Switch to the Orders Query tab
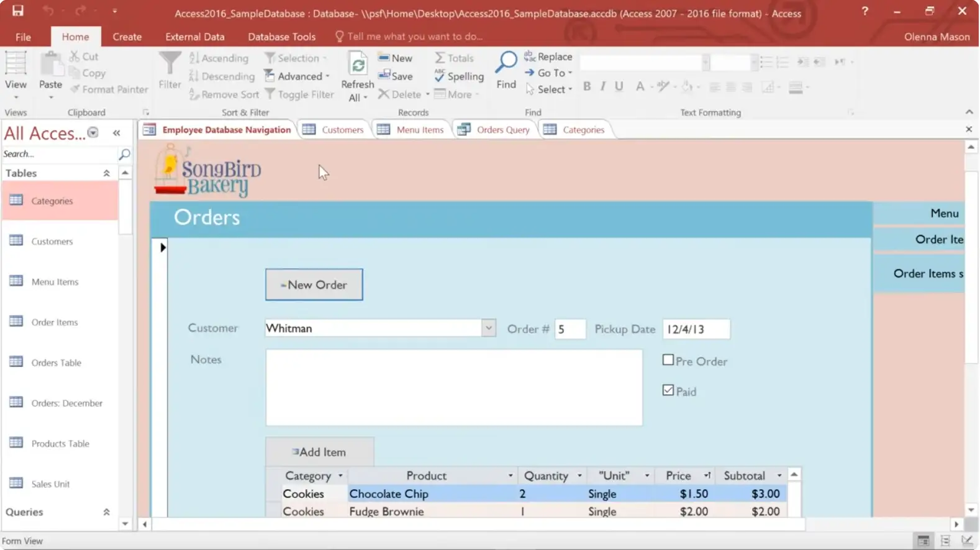This screenshot has width=980, height=550. [502, 130]
